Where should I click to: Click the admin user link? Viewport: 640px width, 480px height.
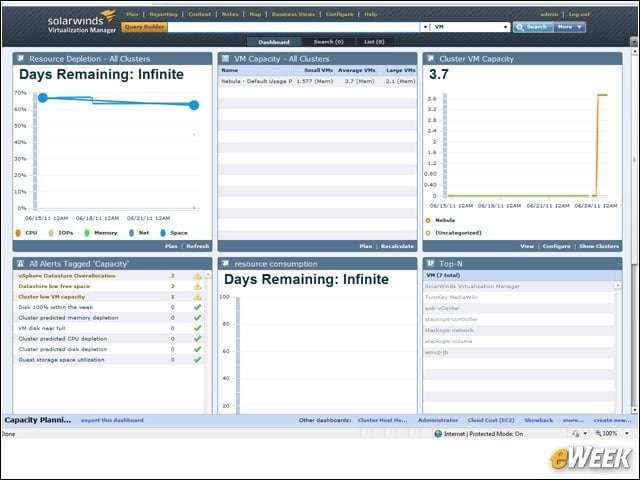click(549, 14)
